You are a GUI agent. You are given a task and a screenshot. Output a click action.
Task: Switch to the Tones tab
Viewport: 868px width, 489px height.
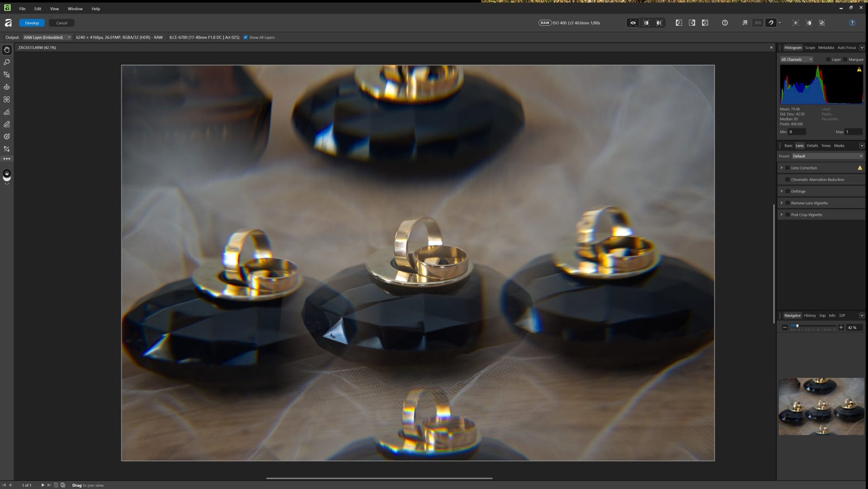pos(826,146)
